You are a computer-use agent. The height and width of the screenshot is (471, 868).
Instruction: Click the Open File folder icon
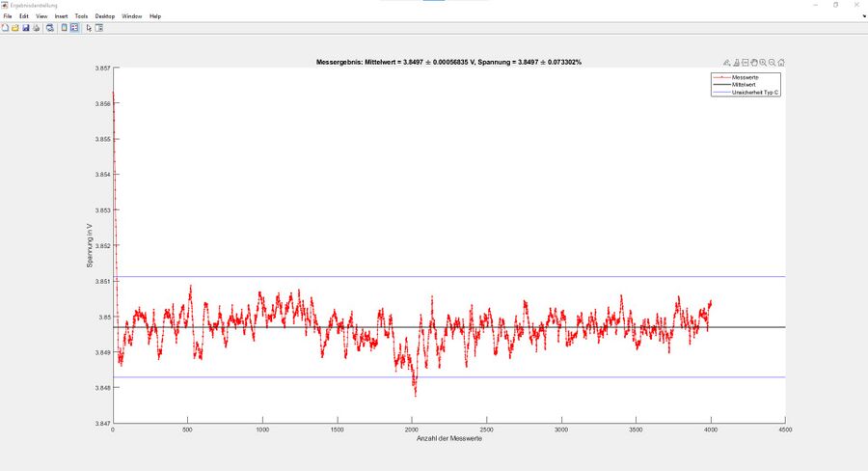tap(15, 28)
